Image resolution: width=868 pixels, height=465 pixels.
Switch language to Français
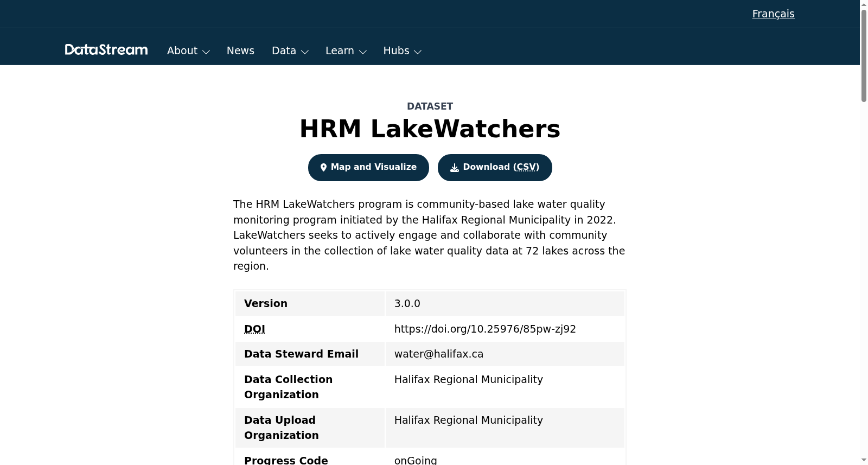click(773, 14)
